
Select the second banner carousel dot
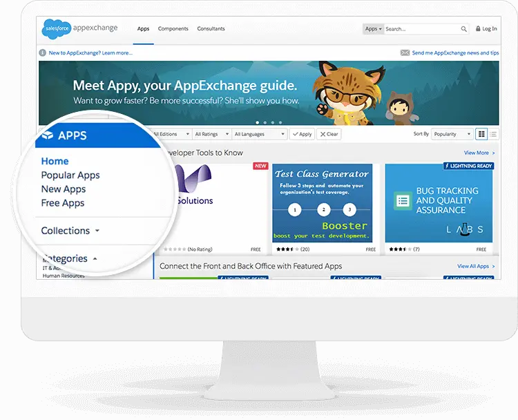click(x=265, y=122)
